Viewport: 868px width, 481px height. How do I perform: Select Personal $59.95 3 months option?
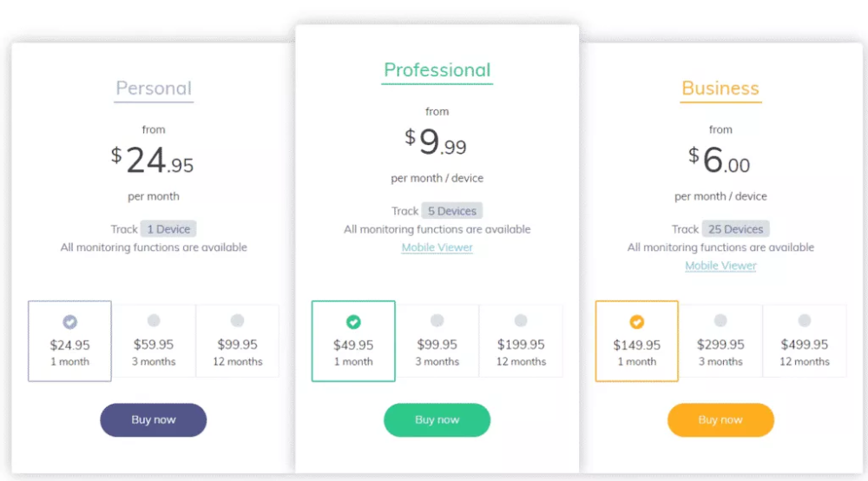(x=154, y=341)
